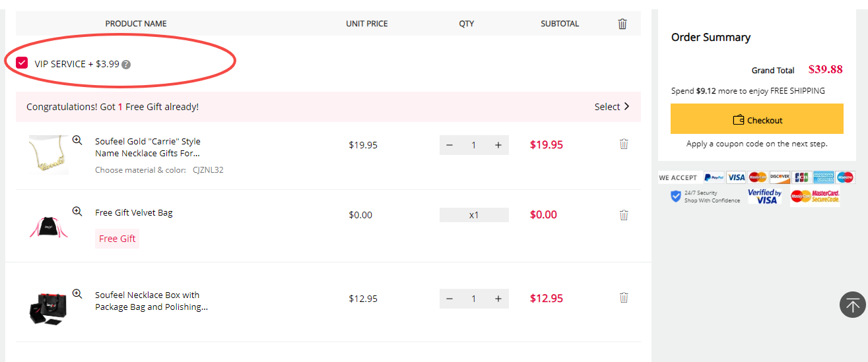Click the SUBTOTAL column header
Viewport: 868px width, 362px height.
point(560,24)
